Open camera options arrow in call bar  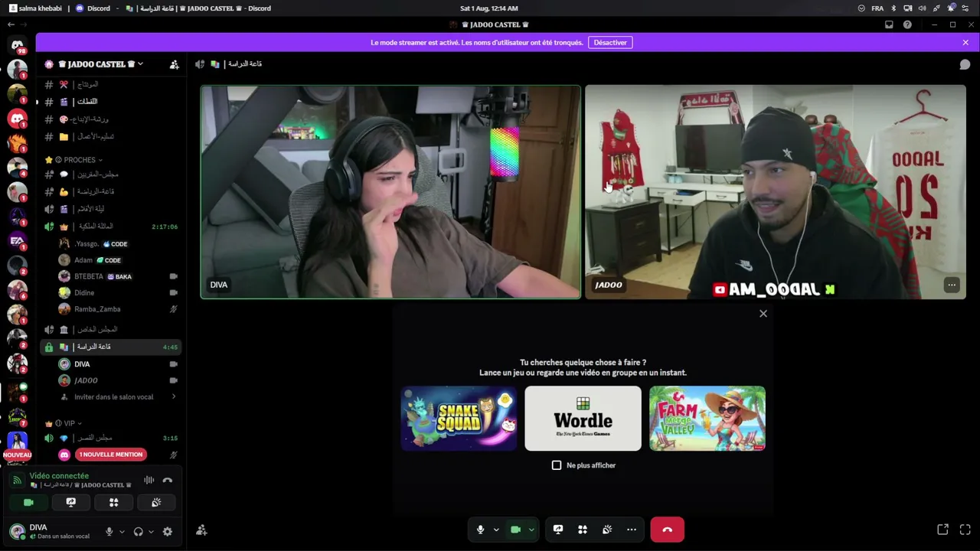531,530
